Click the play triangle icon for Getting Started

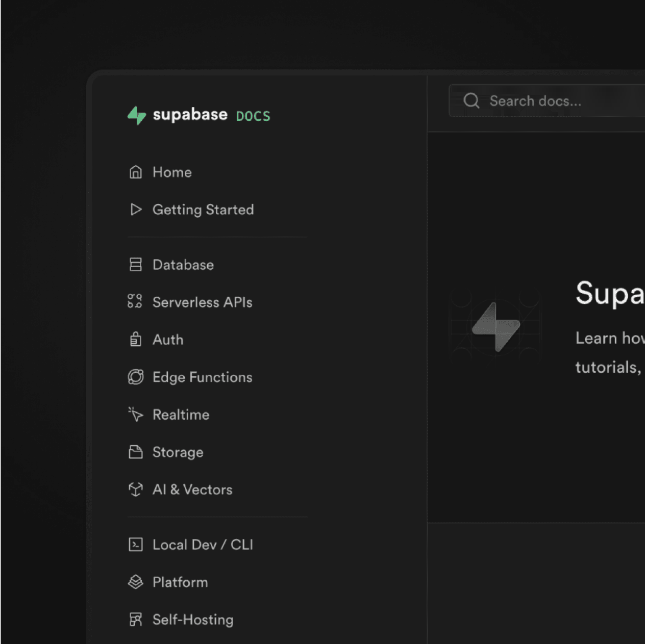[135, 210]
